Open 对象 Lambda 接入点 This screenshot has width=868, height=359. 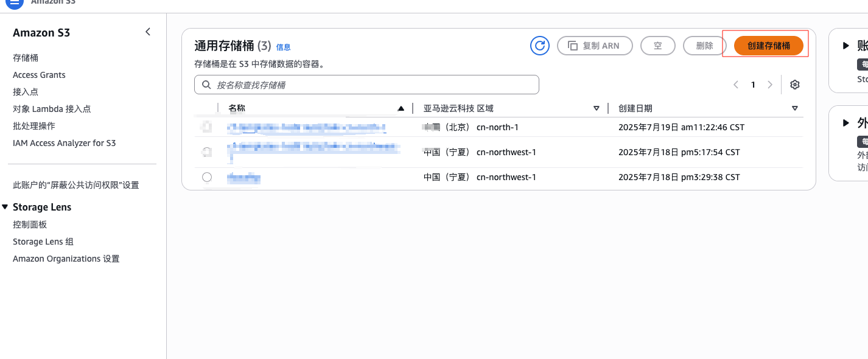[x=52, y=109]
